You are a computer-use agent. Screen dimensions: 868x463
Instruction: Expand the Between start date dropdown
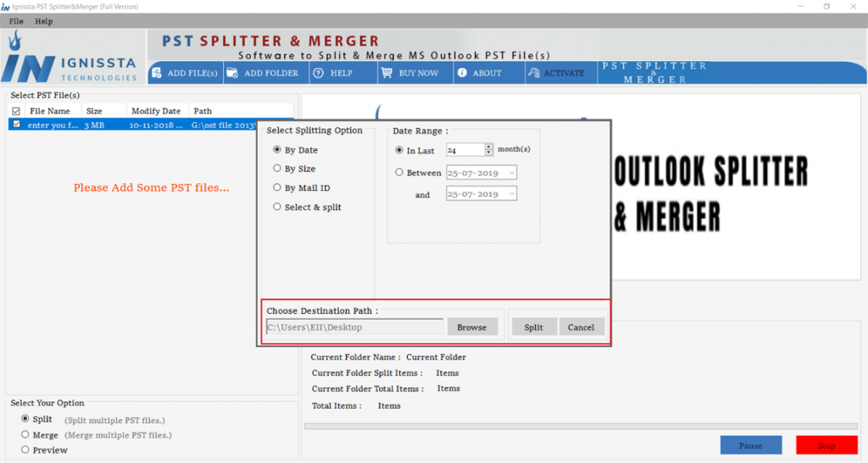coord(511,173)
